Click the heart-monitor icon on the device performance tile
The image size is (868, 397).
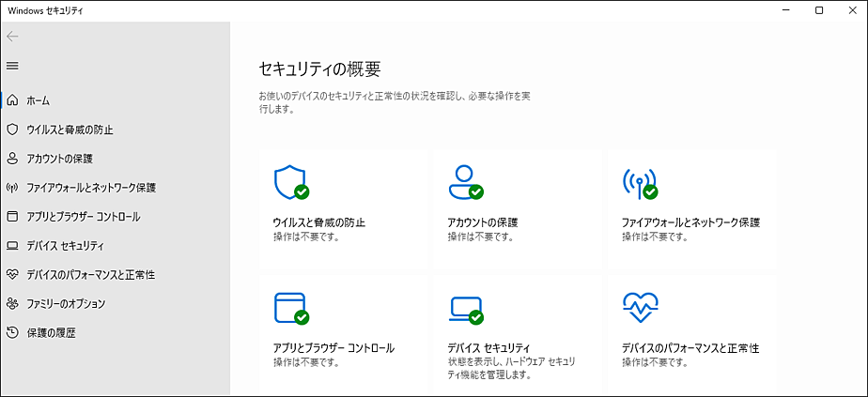pos(640,308)
